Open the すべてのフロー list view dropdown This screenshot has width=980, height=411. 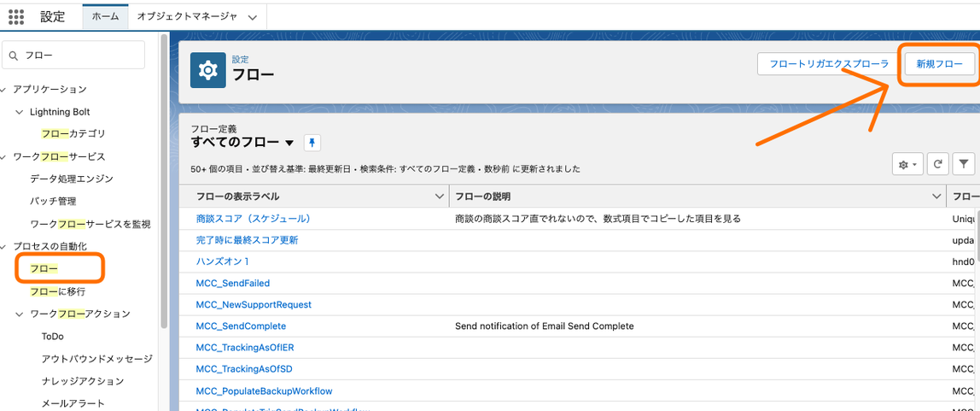click(x=289, y=143)
